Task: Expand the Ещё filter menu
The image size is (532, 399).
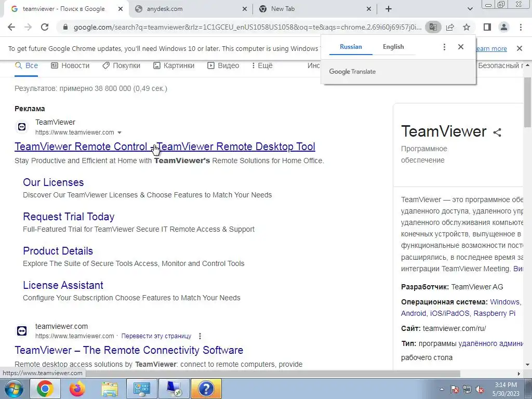Action: [262, 65]
